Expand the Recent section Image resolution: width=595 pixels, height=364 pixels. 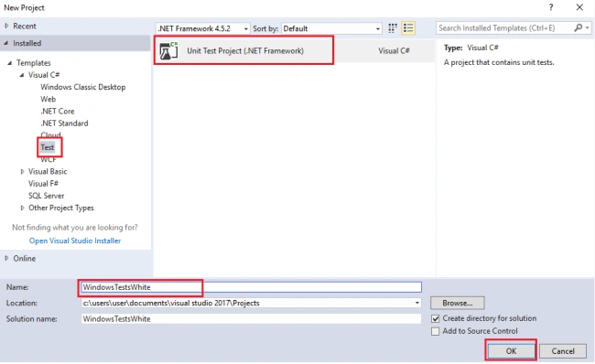coord(6,26)
